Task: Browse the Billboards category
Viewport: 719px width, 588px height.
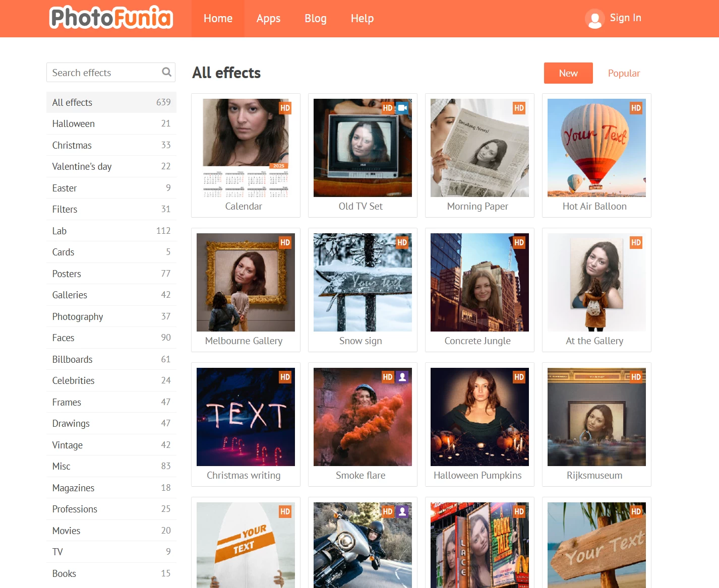Action: (x=73, y=359)
